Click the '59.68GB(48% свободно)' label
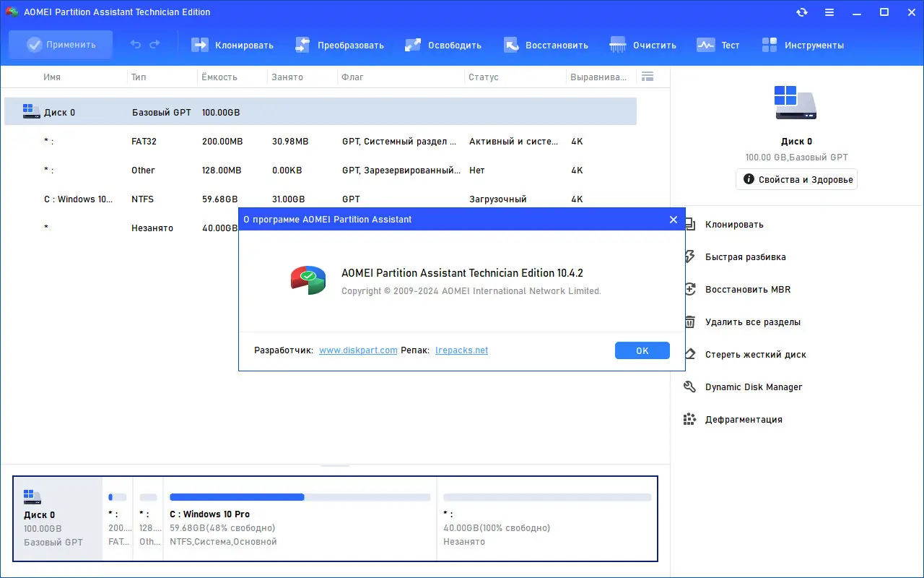Viewport: 924px width, 578px height. pyautogui.click(x=222, y=528)
